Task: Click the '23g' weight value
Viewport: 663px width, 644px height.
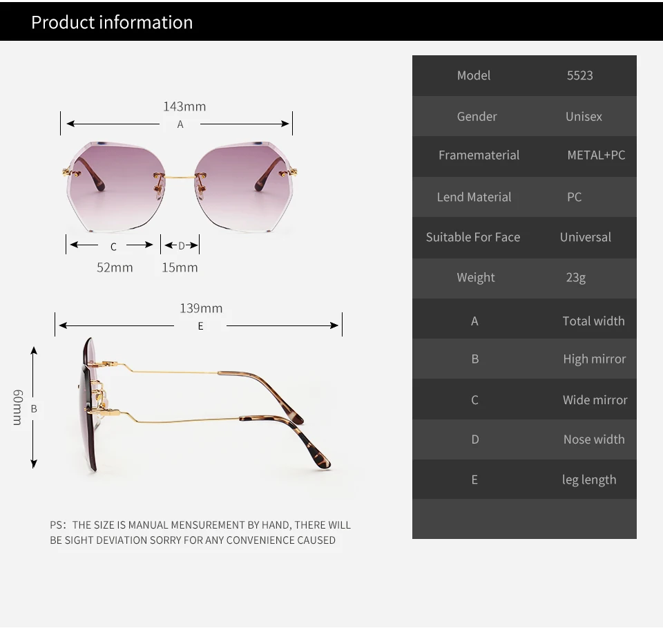Action: pyautogui.click(x=575, y=278)
